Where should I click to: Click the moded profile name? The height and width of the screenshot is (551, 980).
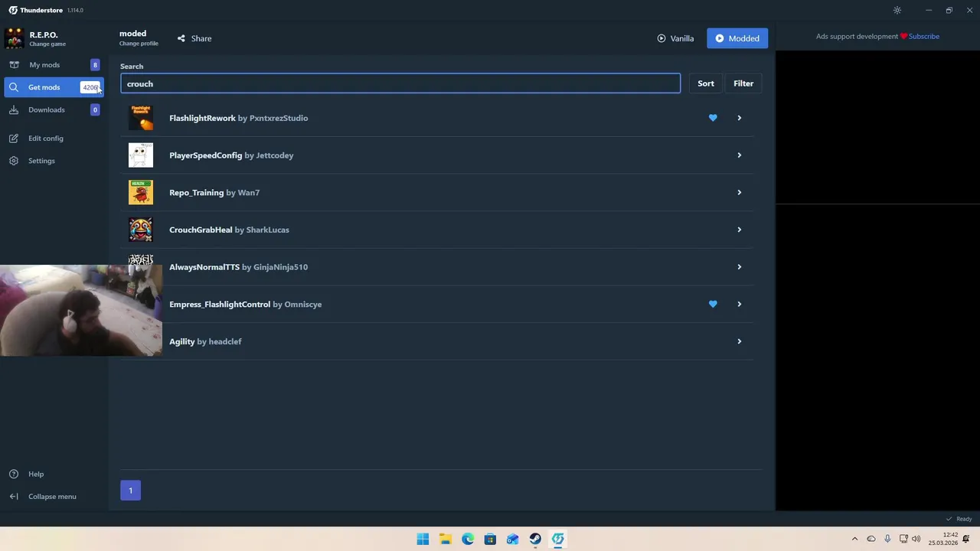click(x=132, y=34)
